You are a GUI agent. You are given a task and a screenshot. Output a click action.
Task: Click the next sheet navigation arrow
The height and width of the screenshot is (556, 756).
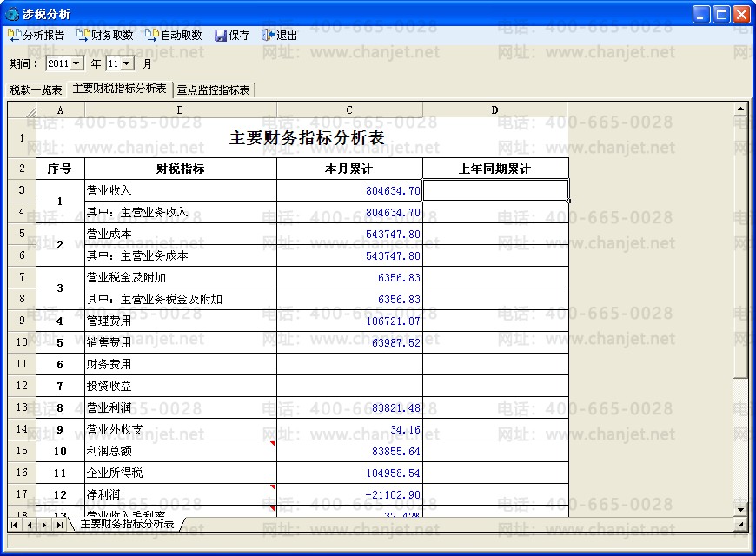point(44,525)
